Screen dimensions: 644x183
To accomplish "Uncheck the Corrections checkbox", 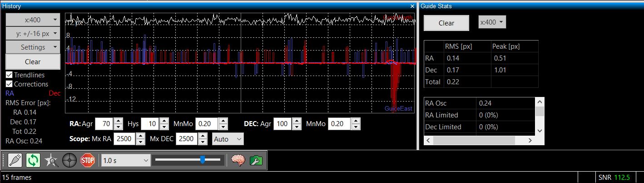I will tap(10, 84).
